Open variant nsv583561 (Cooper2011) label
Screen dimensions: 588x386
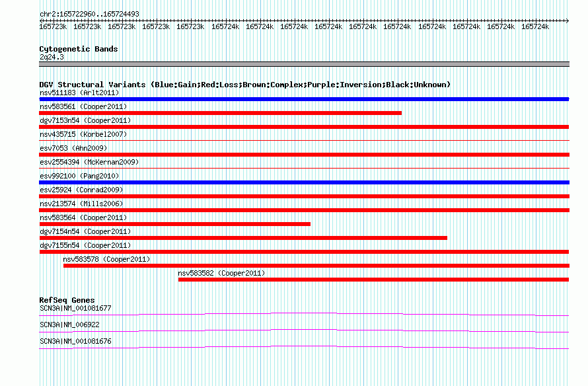83,106
